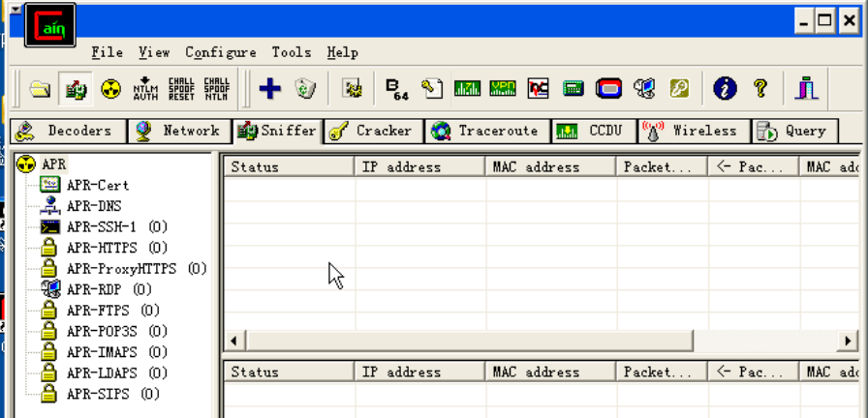Toggle the Start/Stop APR radiation icon

click(111, 88)
